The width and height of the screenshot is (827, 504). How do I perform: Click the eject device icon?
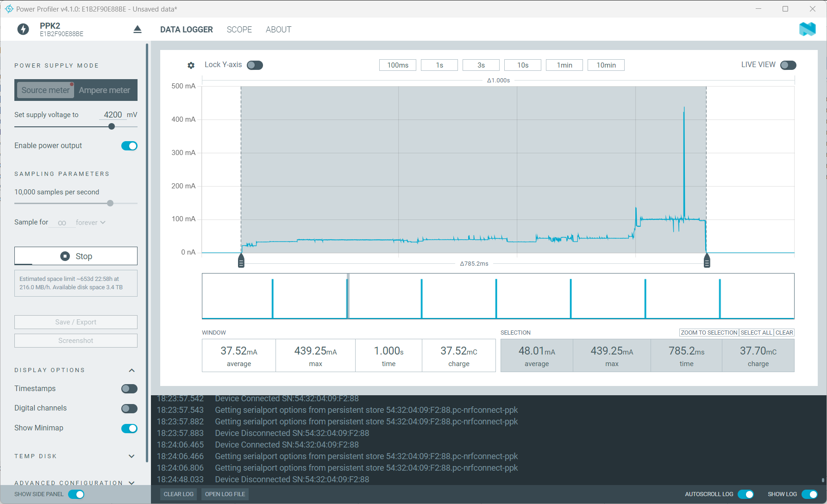pyautogui.click(x=138, y=30)
